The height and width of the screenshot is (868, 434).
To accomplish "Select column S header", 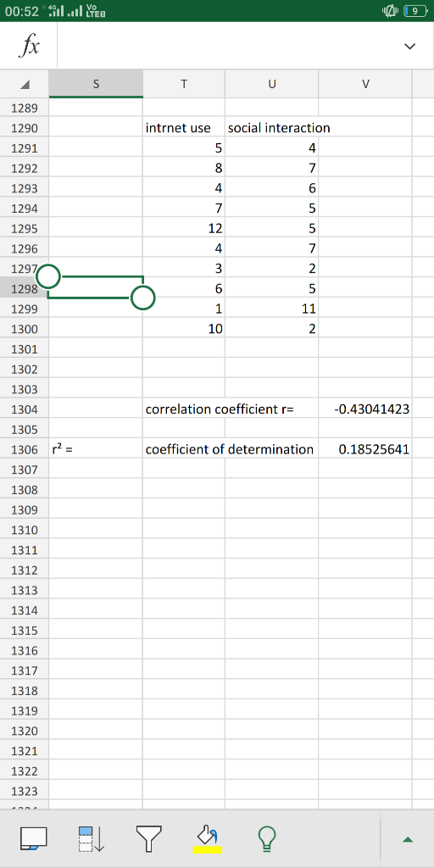I will tap(96, 84).
